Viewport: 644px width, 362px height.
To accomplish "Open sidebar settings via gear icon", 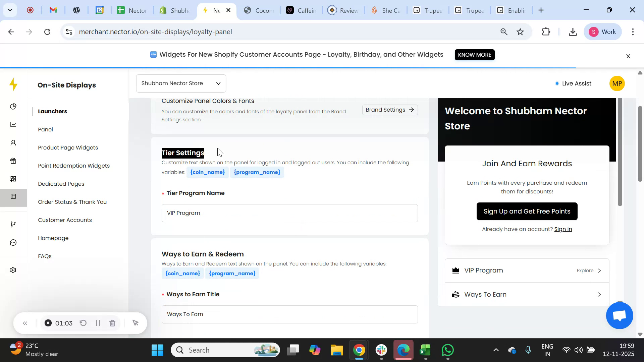I will (13, 270).
